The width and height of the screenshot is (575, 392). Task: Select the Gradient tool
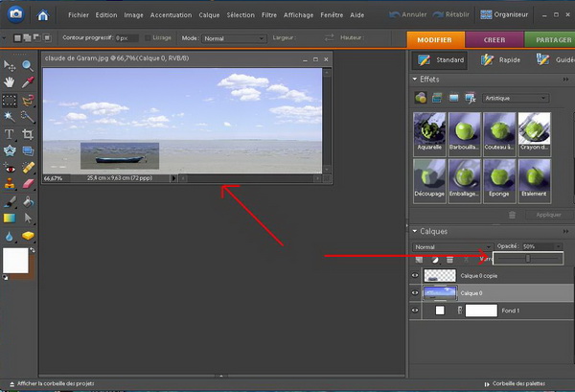coord(10,219)
